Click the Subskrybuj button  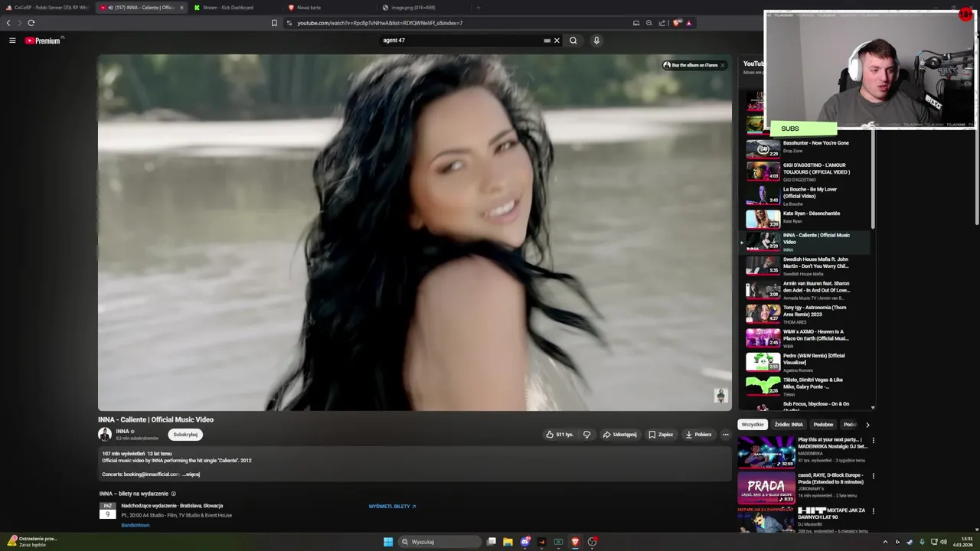click(185, 435)
